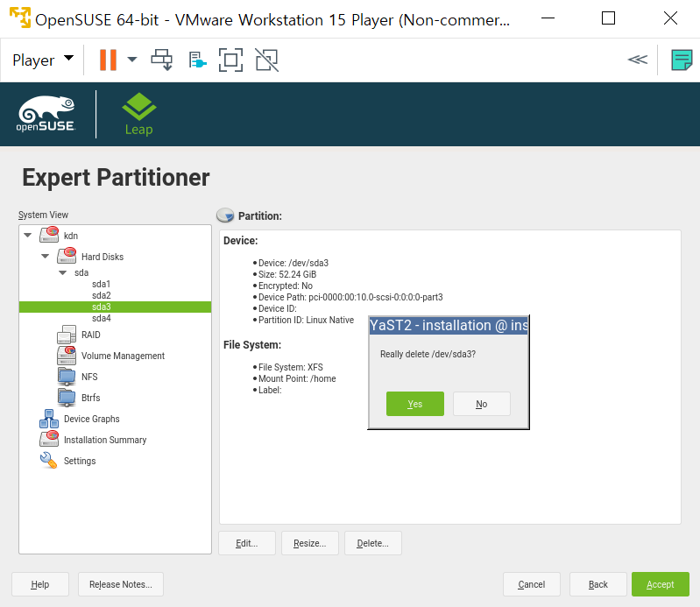This screenshot has height=607, width=700.
Task: Click the Leap logo
Action: (138, 114)
